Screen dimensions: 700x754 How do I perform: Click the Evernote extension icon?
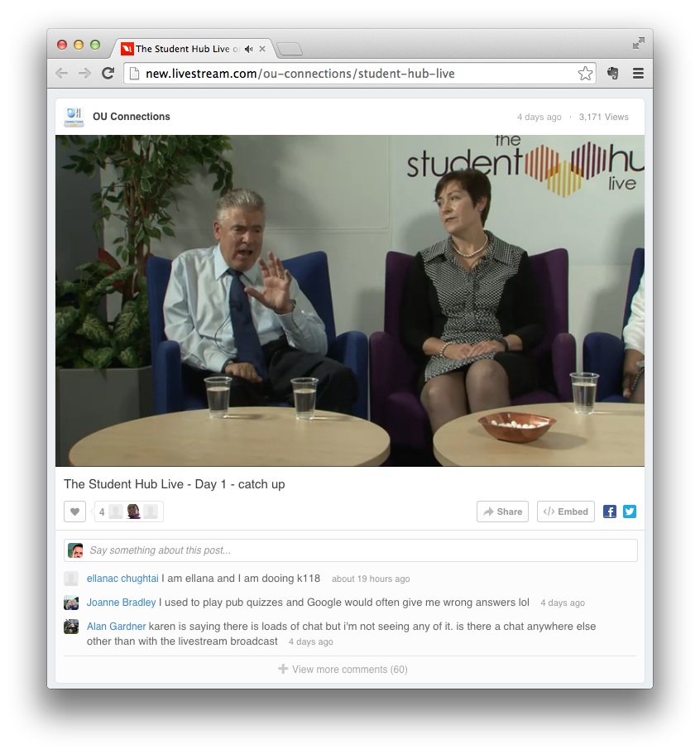coord(612,74)
